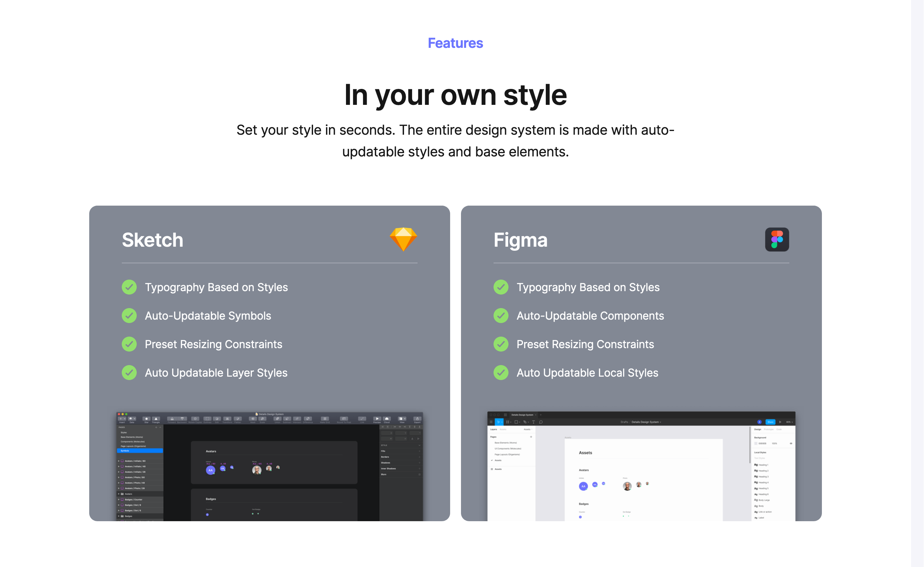Click the checkmark beside Sketch's Preset Resizing Constraints
This screenshot has height=567, width=924.
click(x=129, y=344)
